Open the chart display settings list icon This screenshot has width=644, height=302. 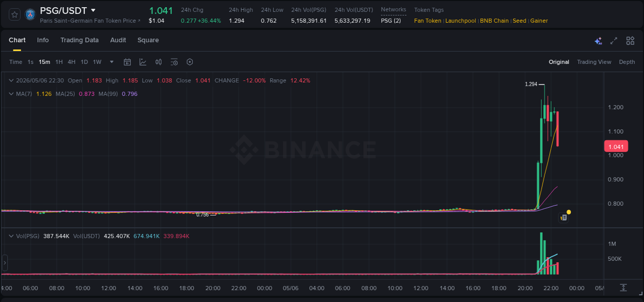174,62
